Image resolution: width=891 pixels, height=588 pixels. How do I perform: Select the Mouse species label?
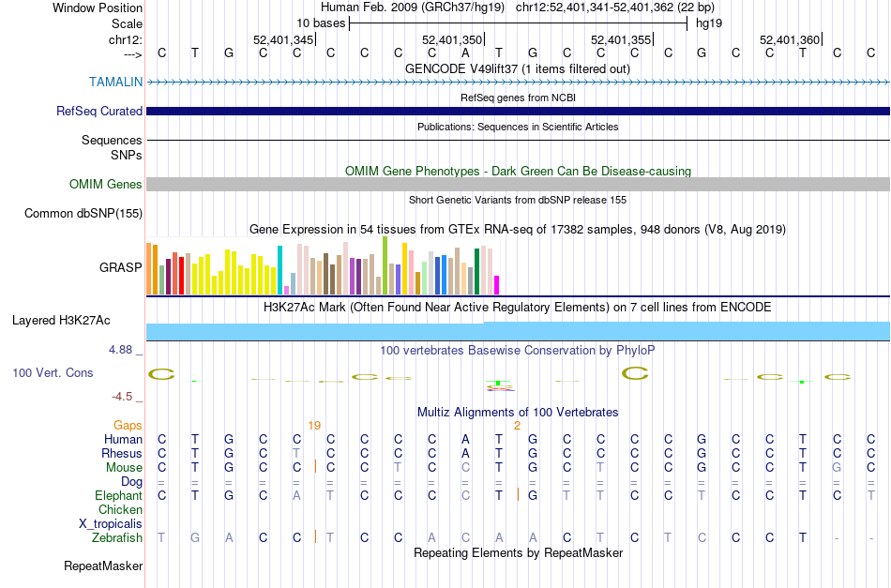(124, 468)
